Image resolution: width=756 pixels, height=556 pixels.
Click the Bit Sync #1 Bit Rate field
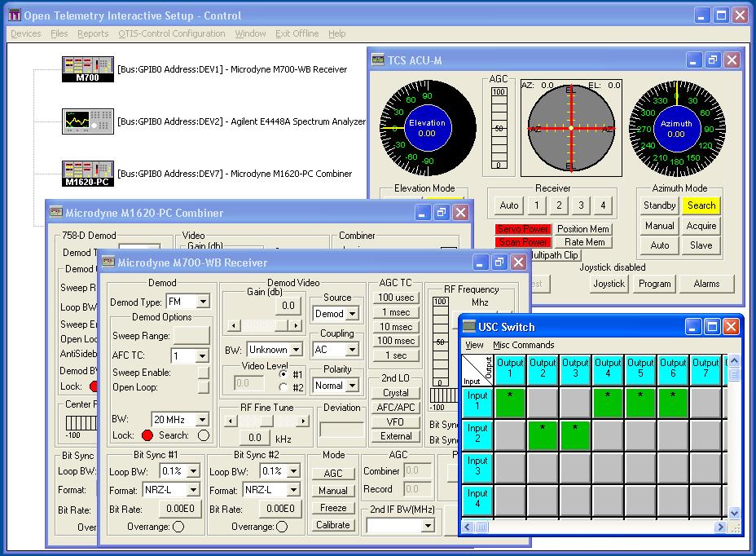(180, 509)
